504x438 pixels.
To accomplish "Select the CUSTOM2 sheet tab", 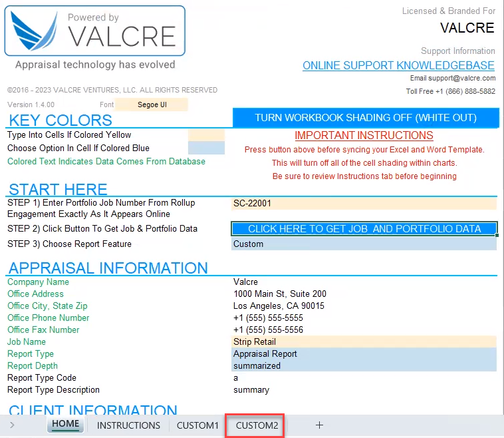I will pos(257,425).
